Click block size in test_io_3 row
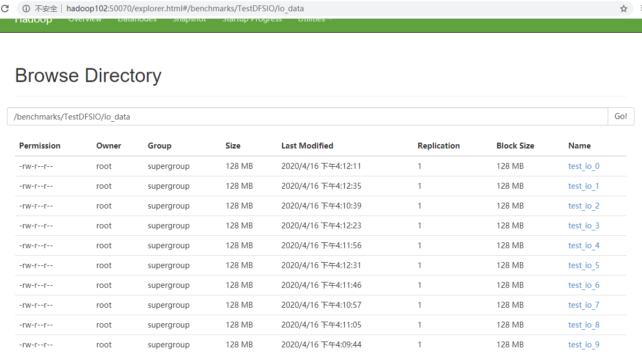Viewport: 642px width, 364px height. point(510,226)
